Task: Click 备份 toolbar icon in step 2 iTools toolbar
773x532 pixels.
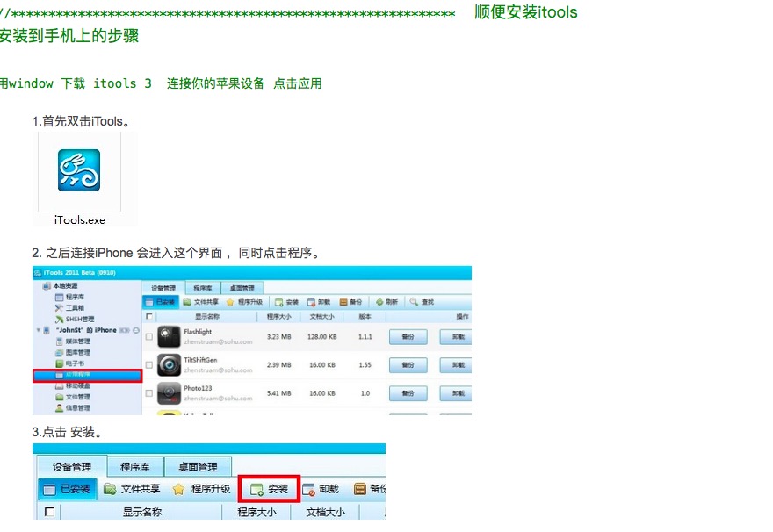Action: [343, 302]
